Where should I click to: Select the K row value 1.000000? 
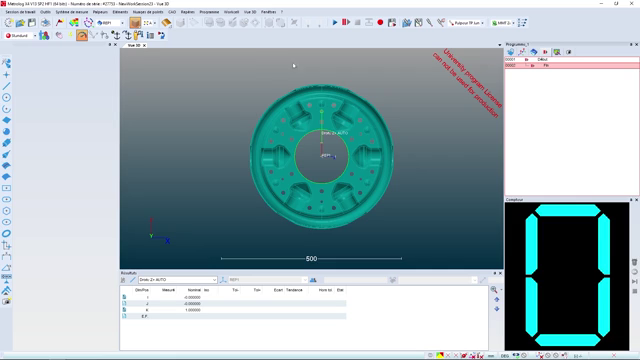pyautogui.click(x=193, y=310)
